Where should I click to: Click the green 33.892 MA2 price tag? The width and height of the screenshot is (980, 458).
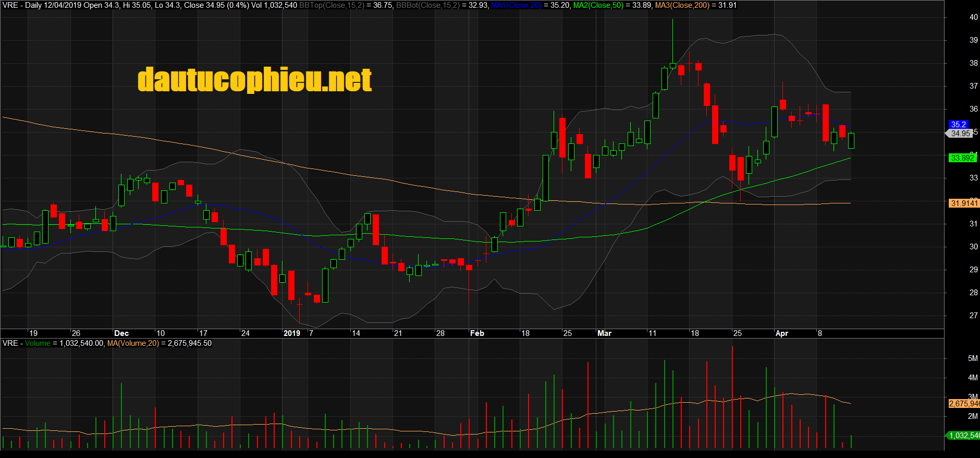[962, 158]
